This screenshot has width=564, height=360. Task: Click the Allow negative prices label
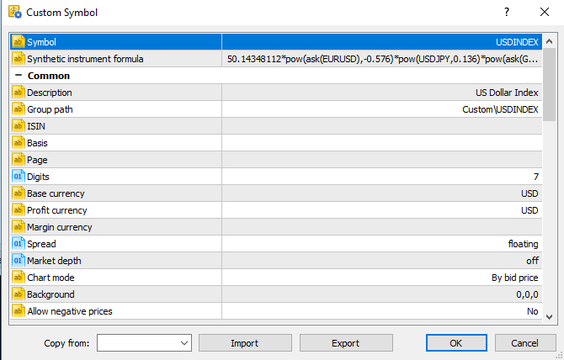(x=70, y=311)
